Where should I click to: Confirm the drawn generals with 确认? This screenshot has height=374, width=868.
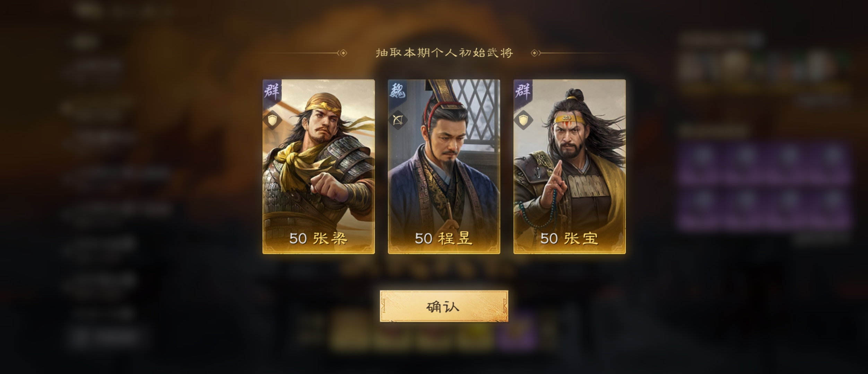(444, 306)
